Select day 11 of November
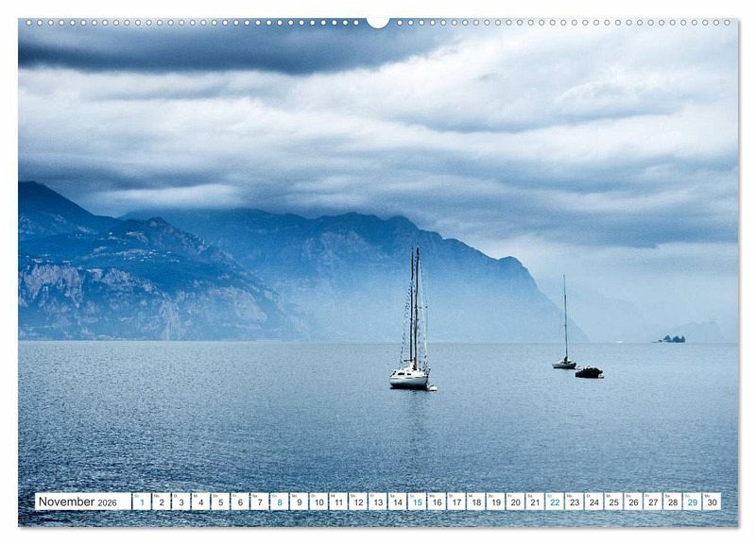 click(x=339, y=502)
